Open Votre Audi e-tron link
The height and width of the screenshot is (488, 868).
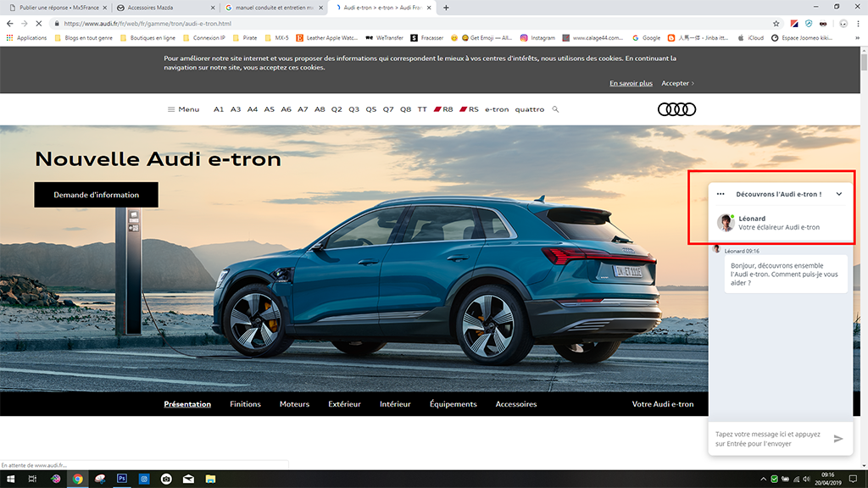point(663,404)
